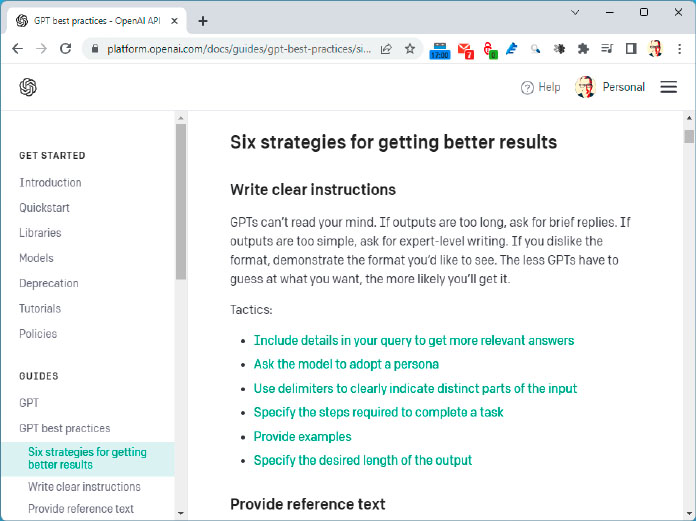The image size is (696, 521).
Task: Click the OpenAI logo in page header
Action: pos(28,87)
